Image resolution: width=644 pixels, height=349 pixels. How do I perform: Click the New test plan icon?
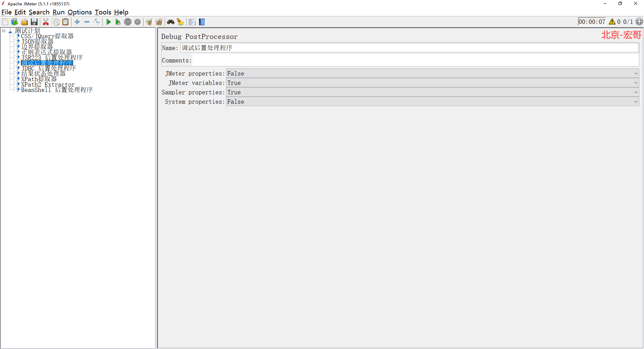point(5,22)
